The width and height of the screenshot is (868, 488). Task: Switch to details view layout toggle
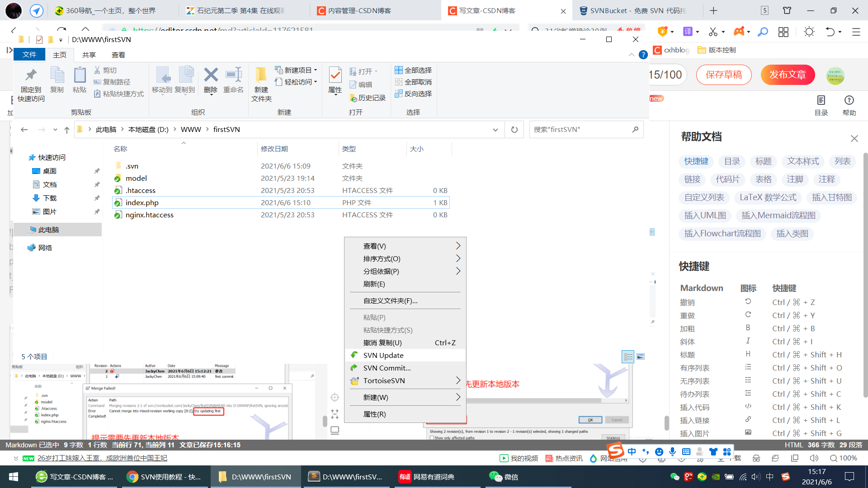click(x=628, y=357)
